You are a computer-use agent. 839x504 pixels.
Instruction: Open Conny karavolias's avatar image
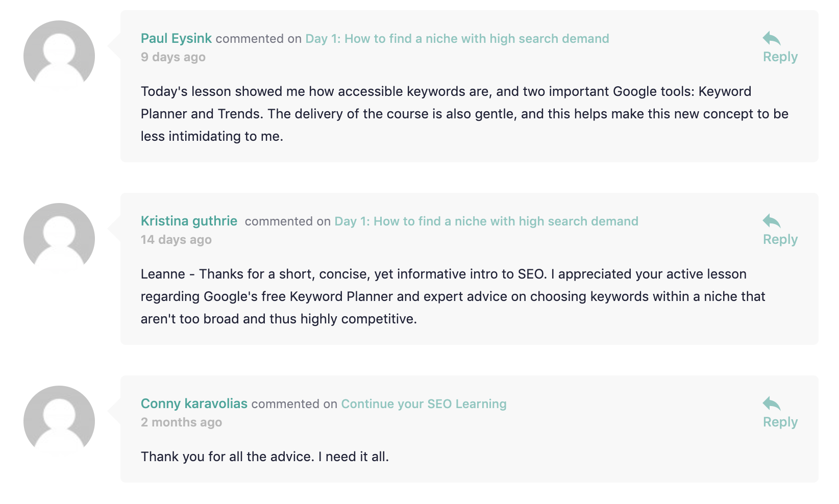(59, 421)
